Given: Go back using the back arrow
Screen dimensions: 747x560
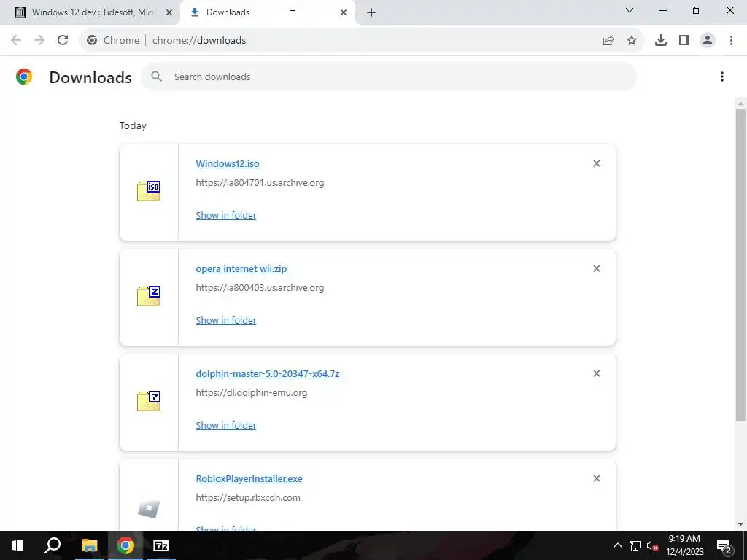Looking at the screenshot, I should click(x=16, y=41).
